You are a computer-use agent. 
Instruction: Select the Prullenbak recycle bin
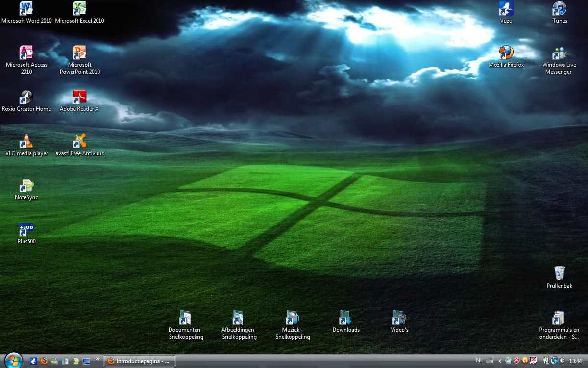[x=559, y=274]
